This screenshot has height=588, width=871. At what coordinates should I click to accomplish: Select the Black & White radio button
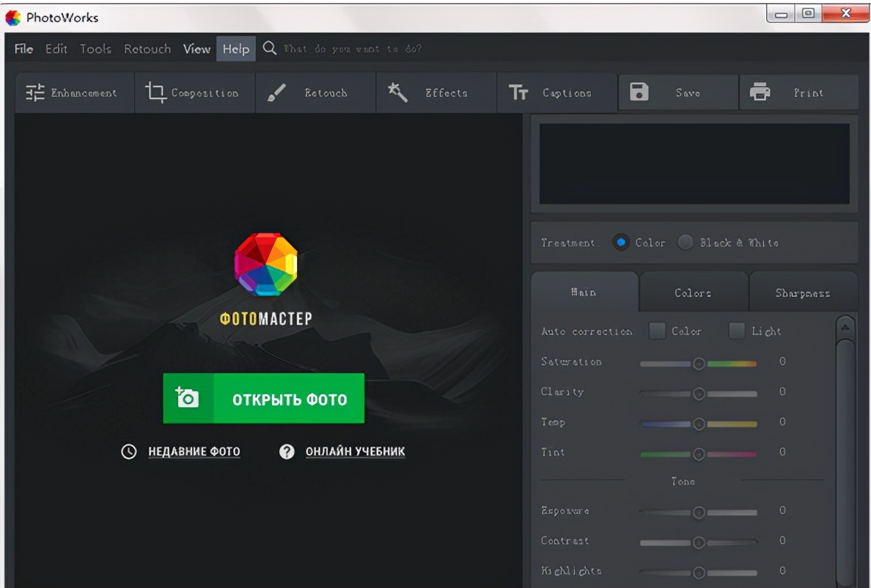pos(686,242)
